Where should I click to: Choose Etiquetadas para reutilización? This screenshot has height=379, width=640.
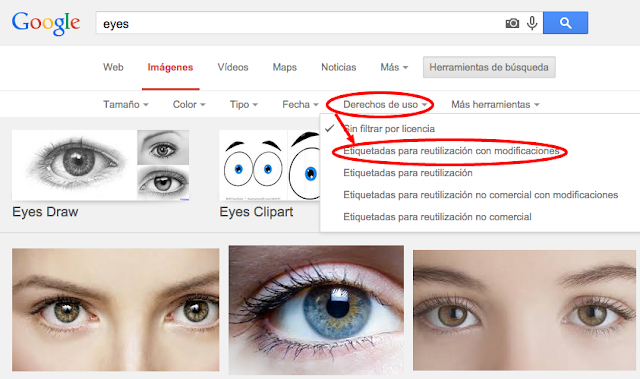click(x=408, y=173)
